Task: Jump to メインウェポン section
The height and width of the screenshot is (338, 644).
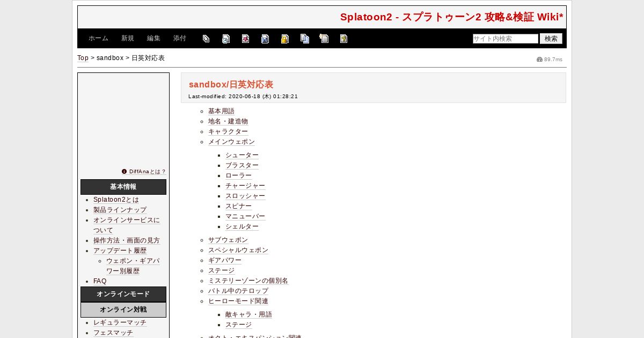Action: click(231, 142)
